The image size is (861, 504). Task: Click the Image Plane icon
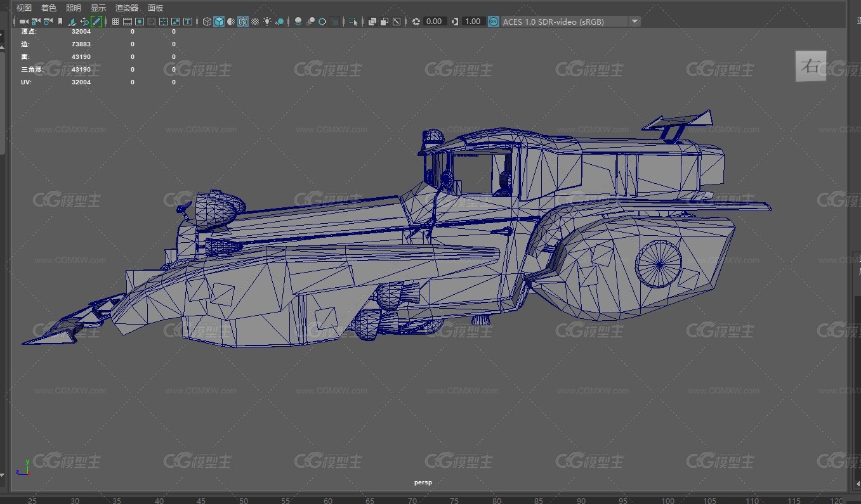point(72,22)
